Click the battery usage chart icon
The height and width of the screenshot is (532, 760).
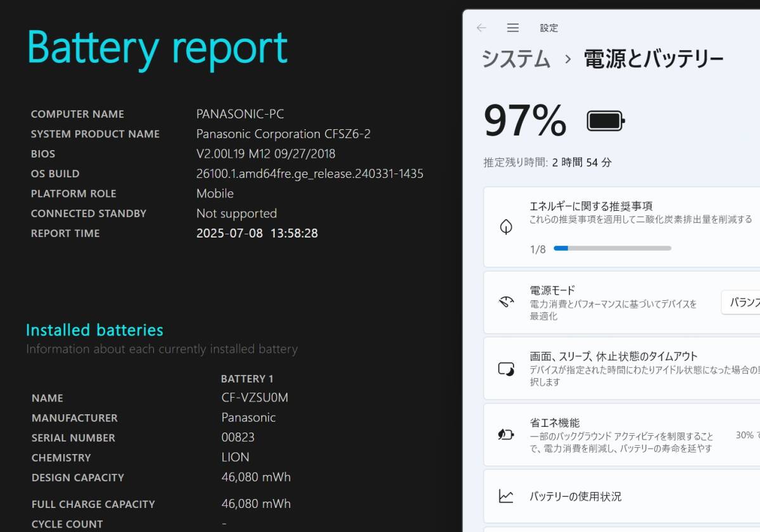[x=506, y=496]
